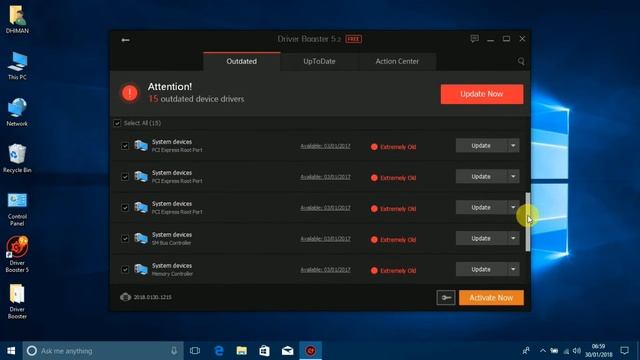Click the FREE badge in the title bar
This screenshot has height=360, width=640.
coord(353,39)
